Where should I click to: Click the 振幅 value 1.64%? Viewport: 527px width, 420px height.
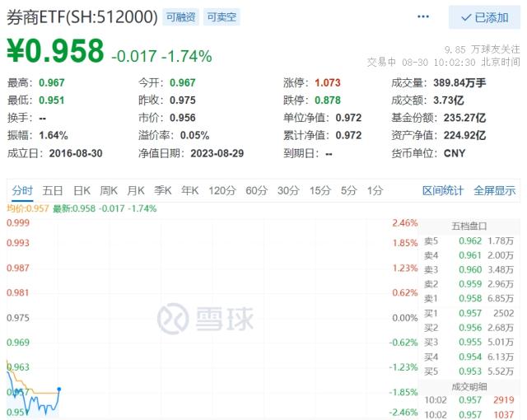[54, 135]
